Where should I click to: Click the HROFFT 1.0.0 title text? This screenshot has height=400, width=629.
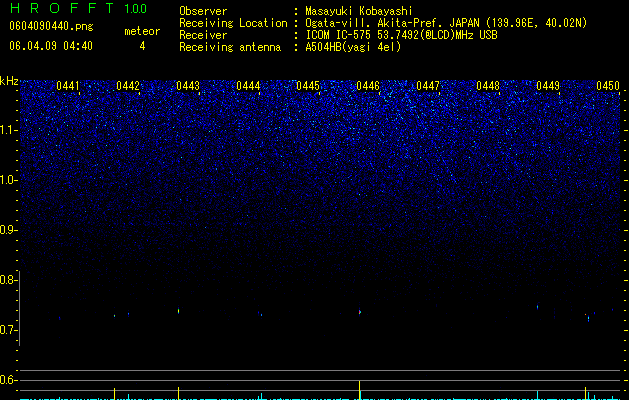78,8
